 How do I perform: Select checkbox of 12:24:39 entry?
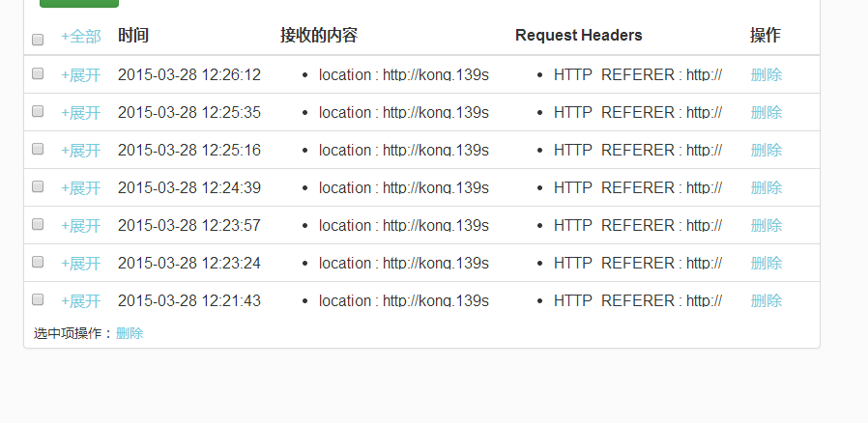38,186
